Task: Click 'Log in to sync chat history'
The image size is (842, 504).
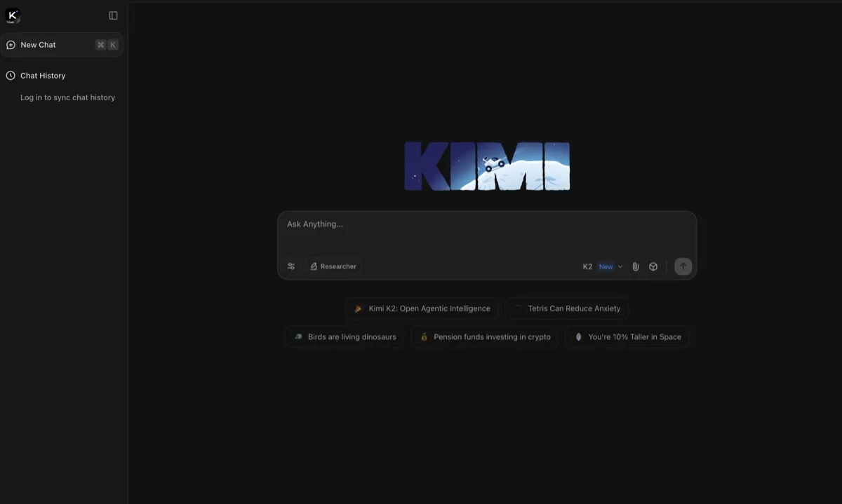Action: pos(67,97)
